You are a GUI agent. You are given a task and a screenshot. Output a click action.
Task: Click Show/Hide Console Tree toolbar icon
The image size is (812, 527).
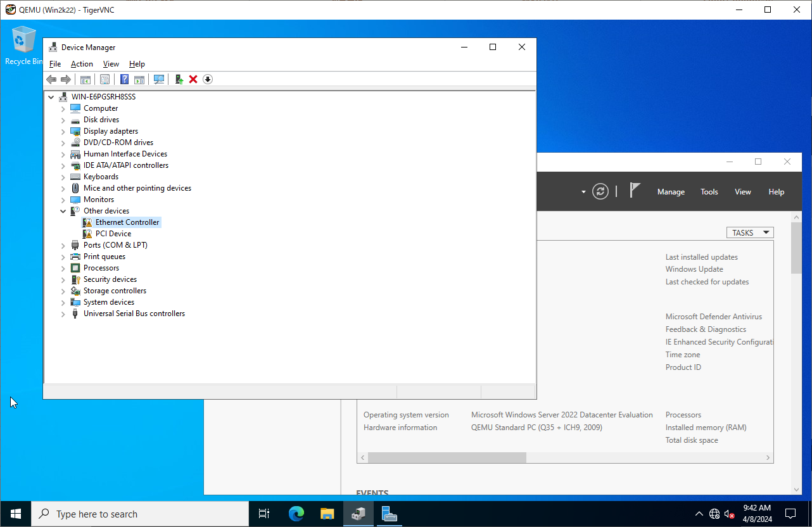coord(85,79)
